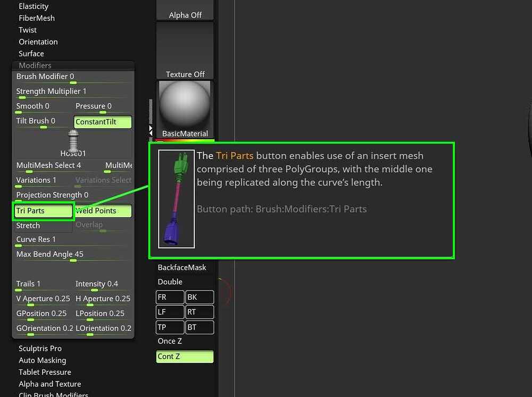Select the RT right view button

click(x=200, y=312)
